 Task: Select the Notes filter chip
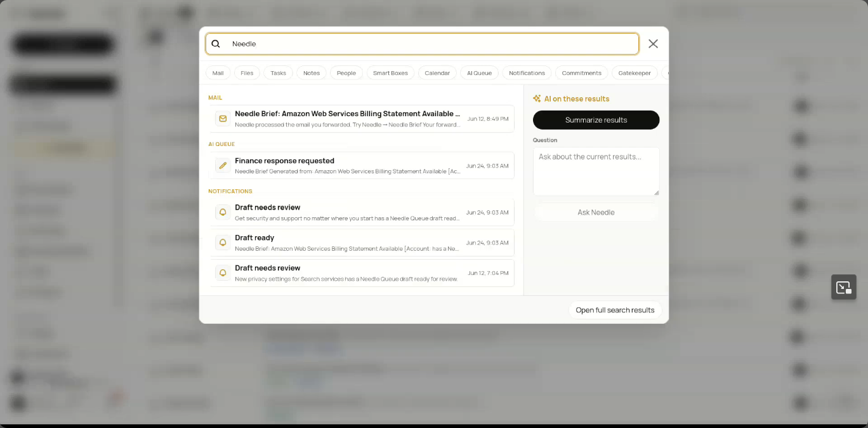[x=312, y=73]
